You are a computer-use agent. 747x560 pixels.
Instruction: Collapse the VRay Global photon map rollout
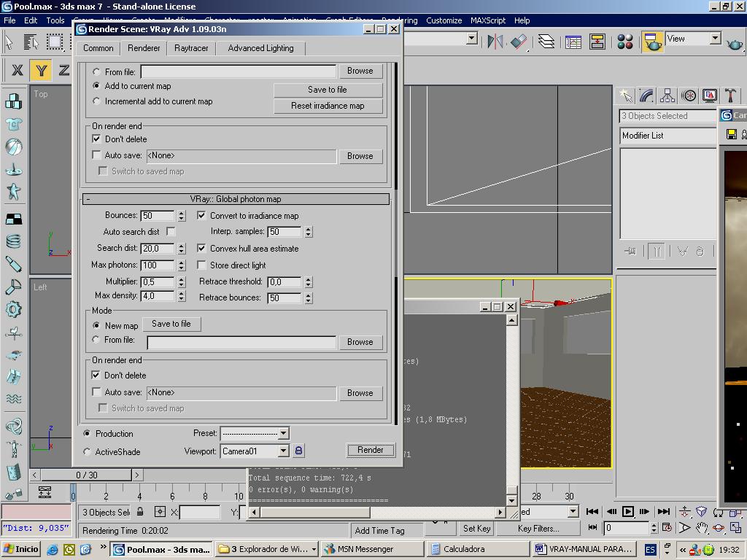236,199
